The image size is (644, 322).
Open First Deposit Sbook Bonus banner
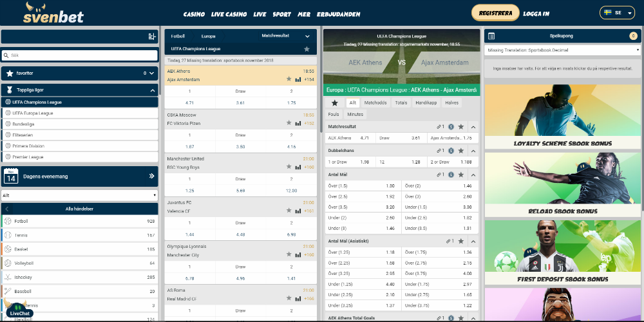tap(563, 252)
